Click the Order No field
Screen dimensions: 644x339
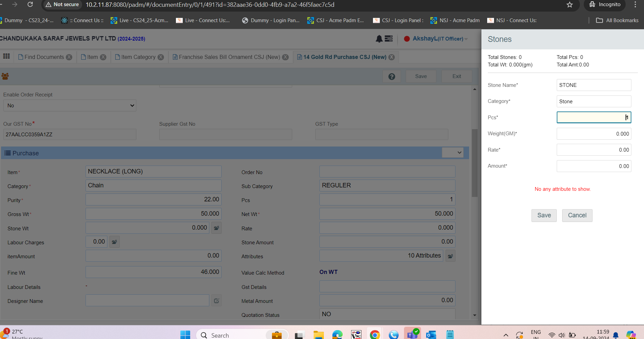387,171
